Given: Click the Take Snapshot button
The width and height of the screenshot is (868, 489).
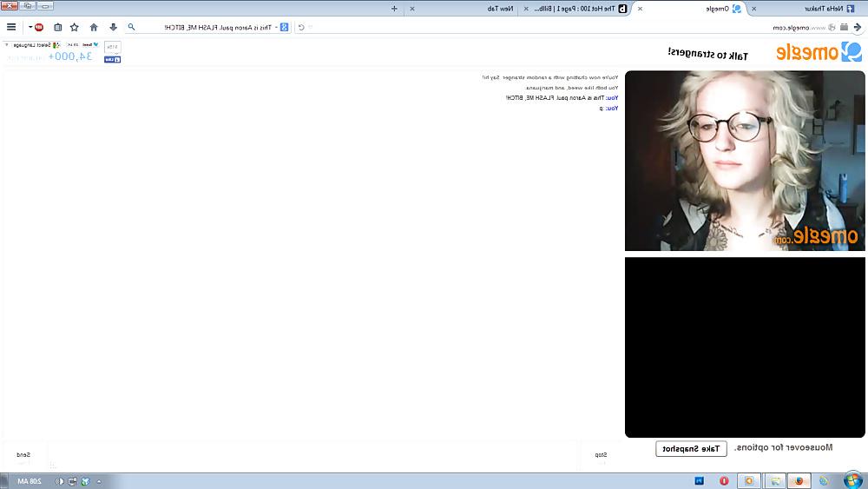Looking at the screenshot, I should (691, 448).
